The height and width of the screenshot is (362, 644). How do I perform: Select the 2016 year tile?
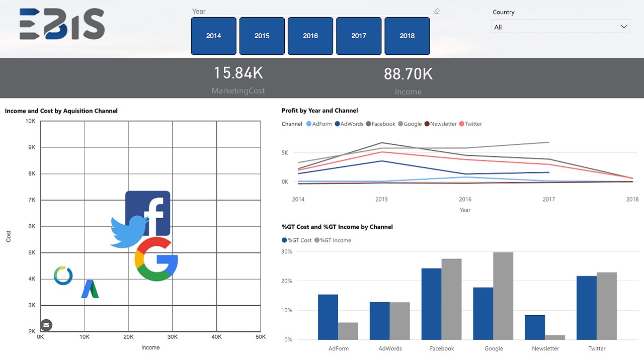[310, 36]
